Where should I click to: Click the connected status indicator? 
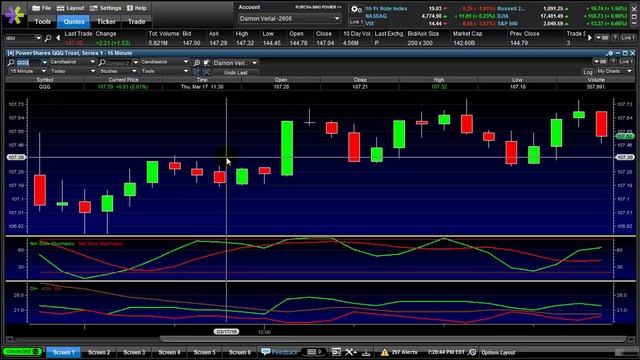[21, 351]
